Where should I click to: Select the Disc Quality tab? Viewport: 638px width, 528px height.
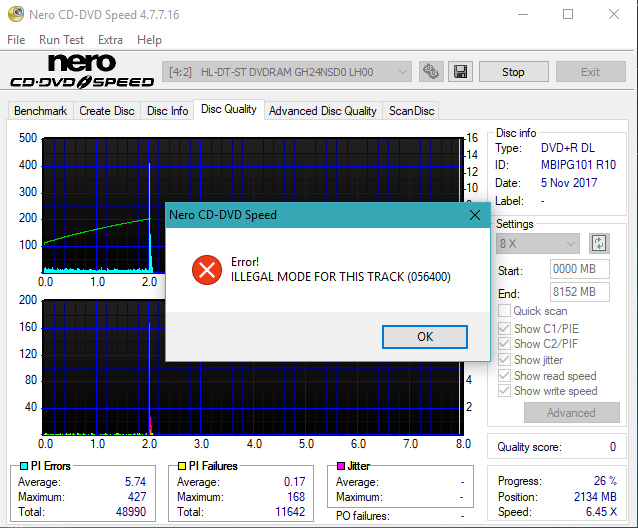(x=229, y=109)
